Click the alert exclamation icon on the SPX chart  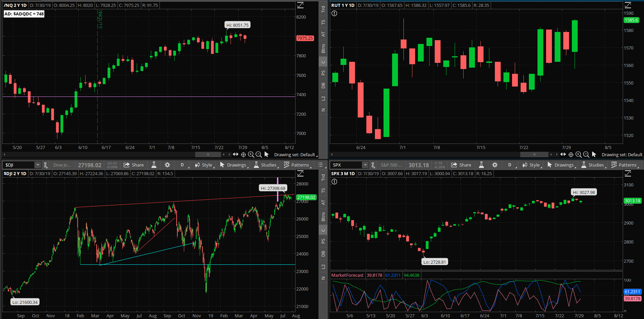(x=334, y=182)
